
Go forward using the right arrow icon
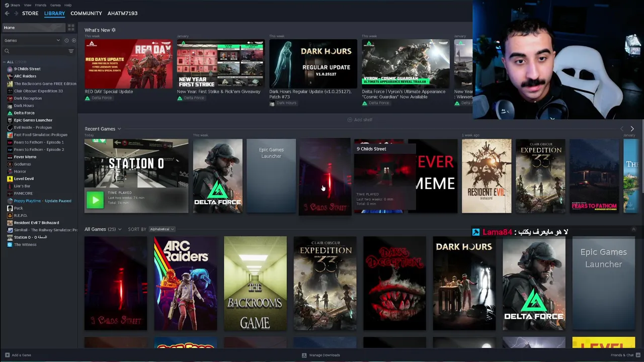pyautogui.click(x=16, y=14)
